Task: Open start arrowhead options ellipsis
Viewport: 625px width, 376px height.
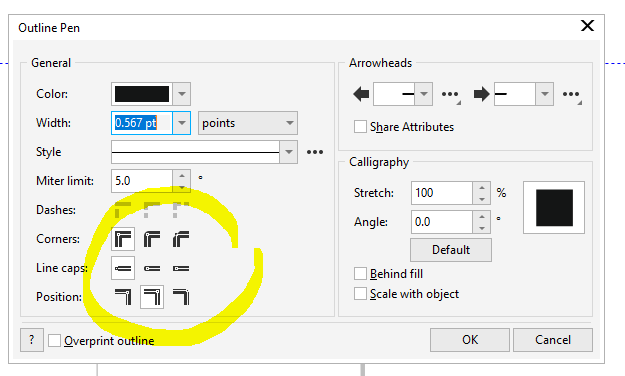Action: point(450,95)
